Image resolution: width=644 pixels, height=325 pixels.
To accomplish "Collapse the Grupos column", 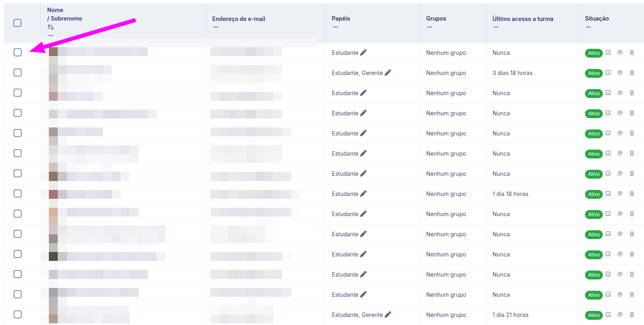I will point(430,27).
